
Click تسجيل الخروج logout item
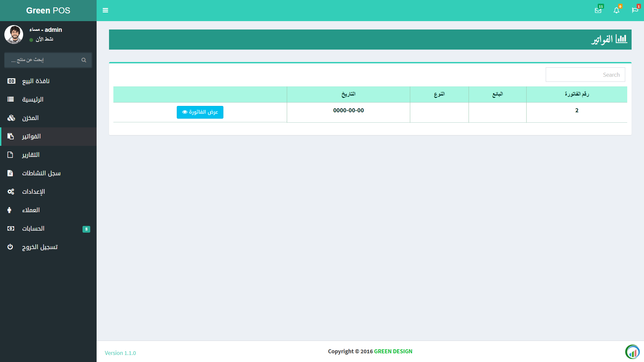(40, 247)
